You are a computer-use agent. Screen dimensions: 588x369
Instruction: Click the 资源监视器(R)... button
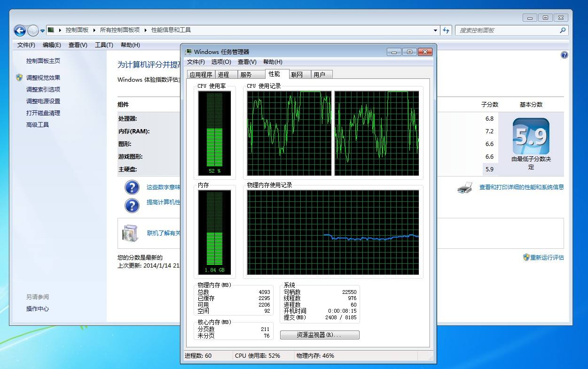320,335
